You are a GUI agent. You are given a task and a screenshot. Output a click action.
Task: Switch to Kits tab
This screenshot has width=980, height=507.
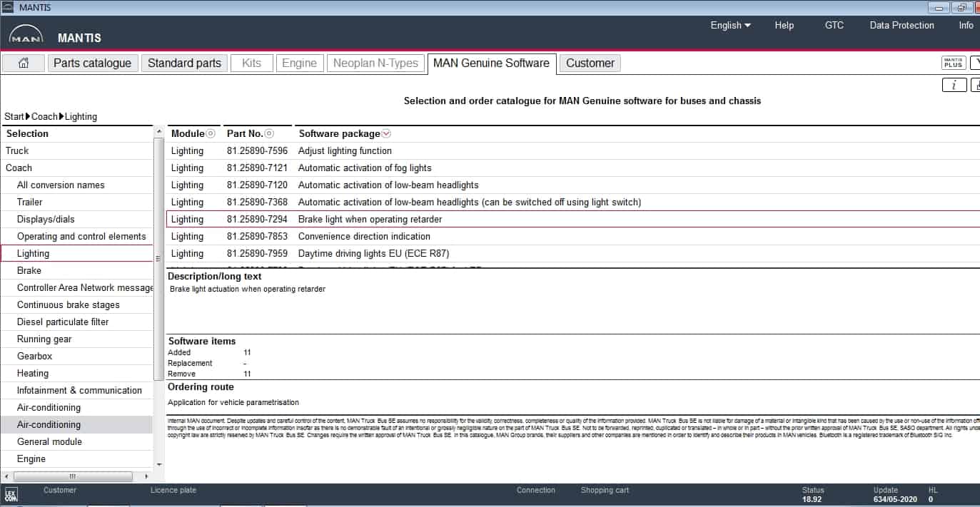pyautogui.click(x=252, y=63)
